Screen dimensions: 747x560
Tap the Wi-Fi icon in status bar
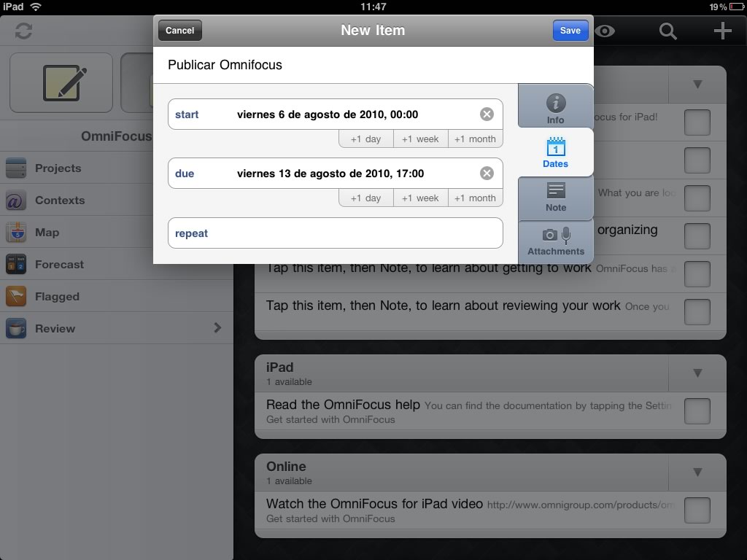pos(35,7)
